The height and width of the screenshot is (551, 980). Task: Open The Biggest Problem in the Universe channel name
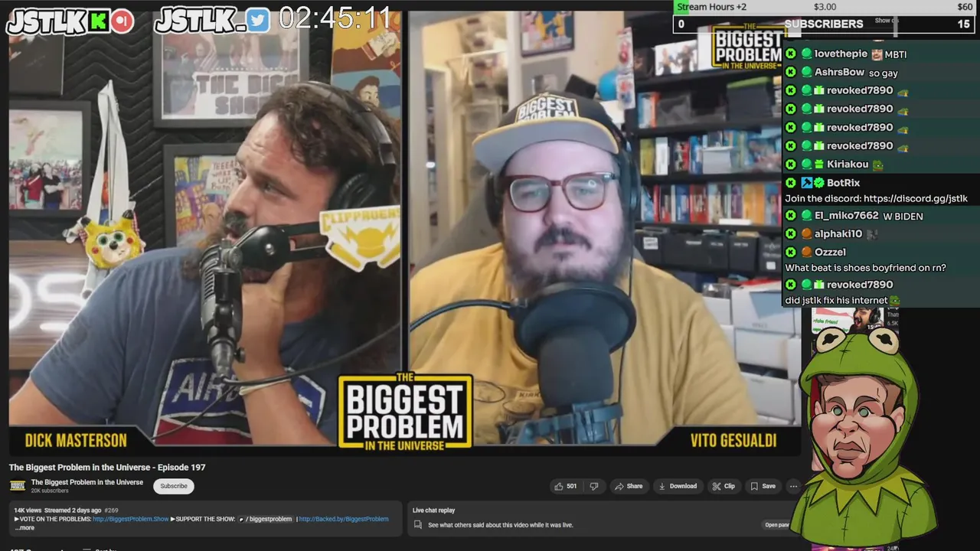click(87, 482)
